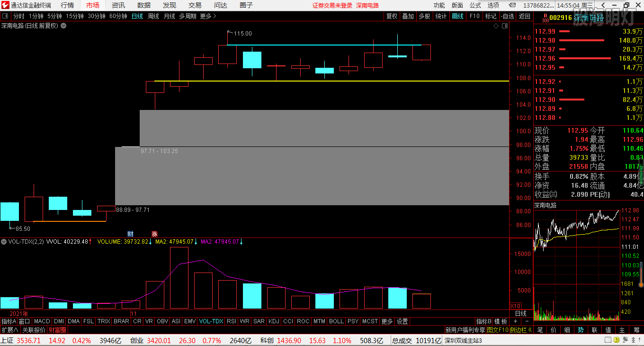Toggle the left sidebar panel icon before 分时
This screenshot has width=644, height=346.
[x=5, y=16]
